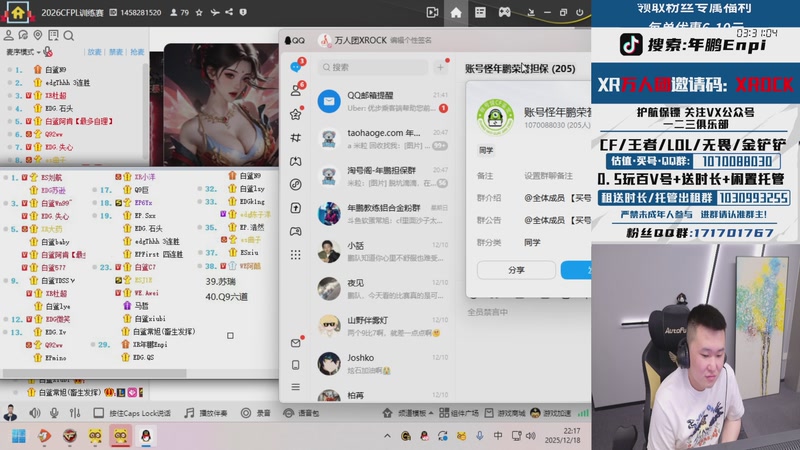Show the user list person icon
Image resolution: width=800 pixels, height=450 pixels.
click(9, 35)
